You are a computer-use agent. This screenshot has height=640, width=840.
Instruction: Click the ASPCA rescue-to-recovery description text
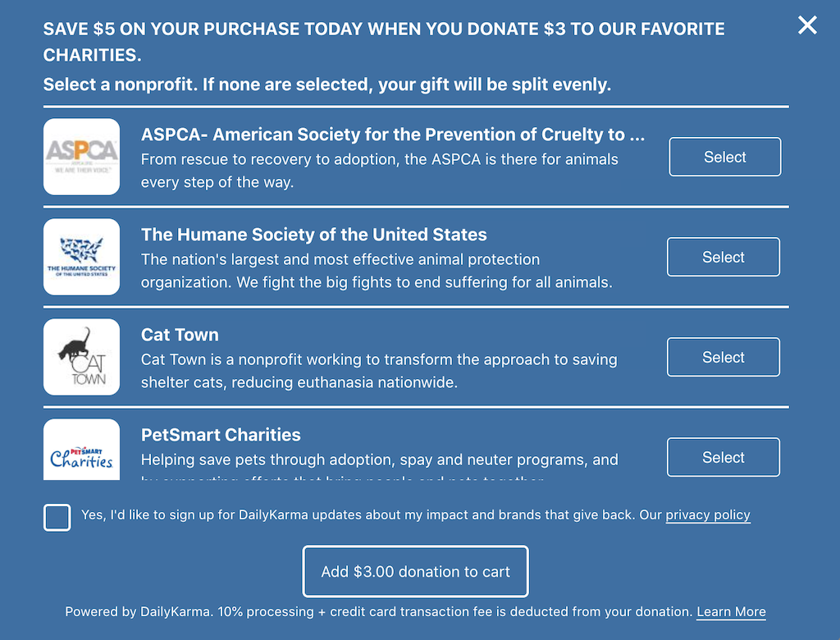click(x=379, y=170)
